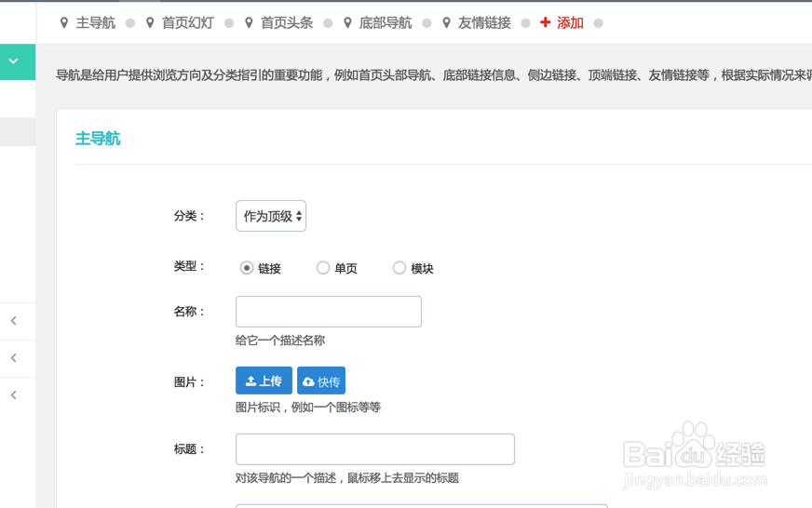
Task: Click the 标题： label
Action: coord(190,449)
